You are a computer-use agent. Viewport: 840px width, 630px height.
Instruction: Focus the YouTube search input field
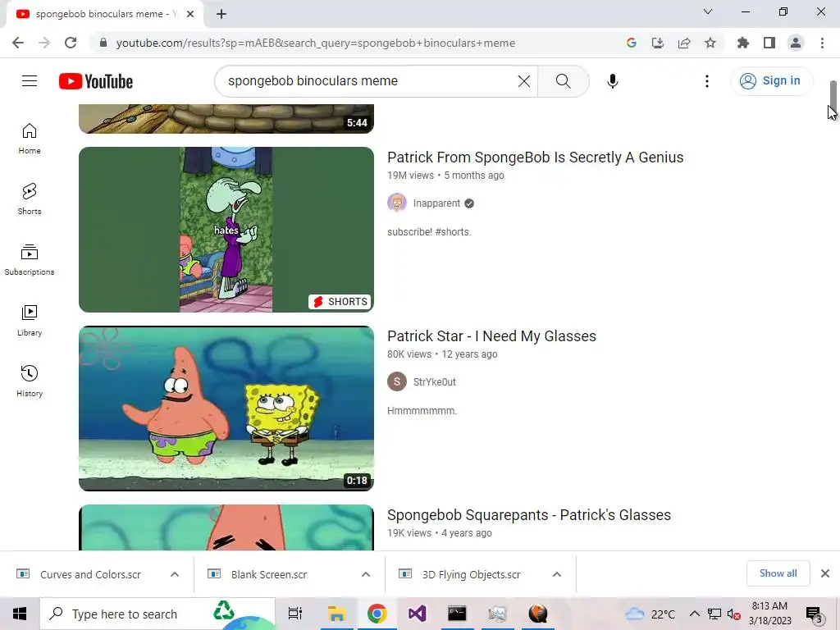tap(370, 81)
